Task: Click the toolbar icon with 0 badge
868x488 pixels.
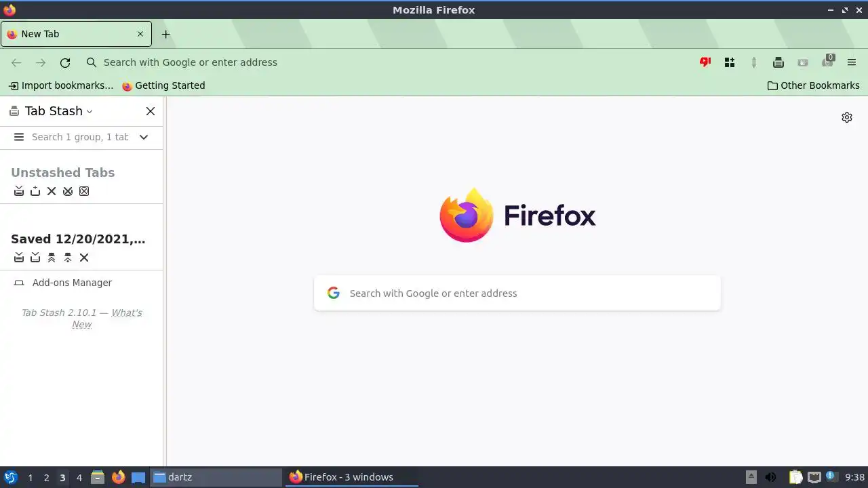Action: pyautogui.click(x=827, y=62)
